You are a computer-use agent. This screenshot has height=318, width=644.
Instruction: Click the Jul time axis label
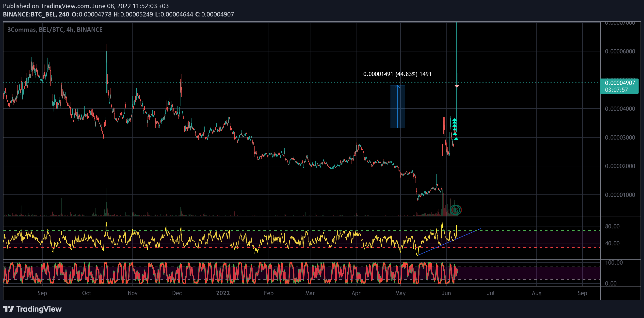point(490,293)
